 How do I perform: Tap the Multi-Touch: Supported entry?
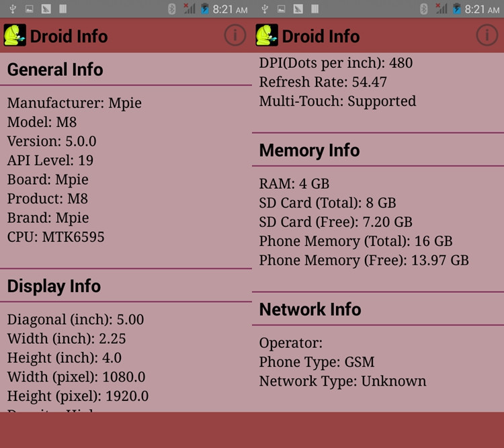coord(338,101)
